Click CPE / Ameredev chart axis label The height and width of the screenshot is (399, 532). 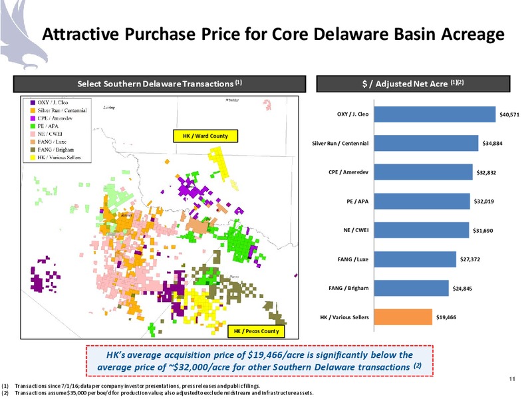(x=348, y=172)
